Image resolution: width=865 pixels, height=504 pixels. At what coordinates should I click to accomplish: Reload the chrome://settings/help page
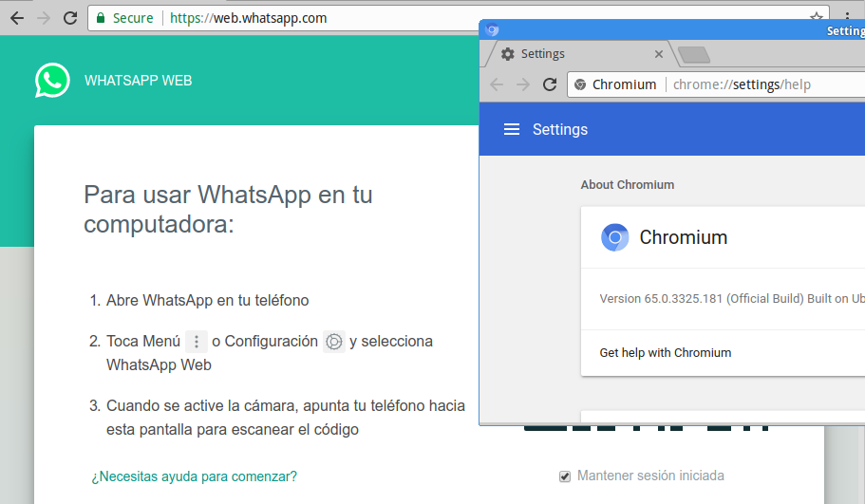pos(550,84)
